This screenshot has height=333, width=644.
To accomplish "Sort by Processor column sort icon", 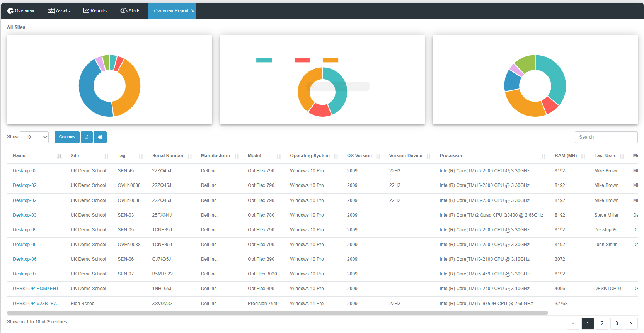I will pos(543,156).
